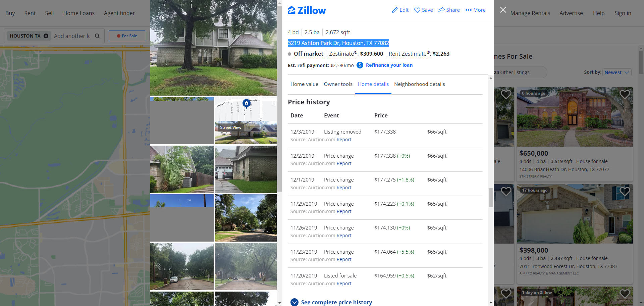Image resolution: width=644 pixels, height=306 pixels.
Task: Open the Sell menu
Action: (x=49, y=13)
